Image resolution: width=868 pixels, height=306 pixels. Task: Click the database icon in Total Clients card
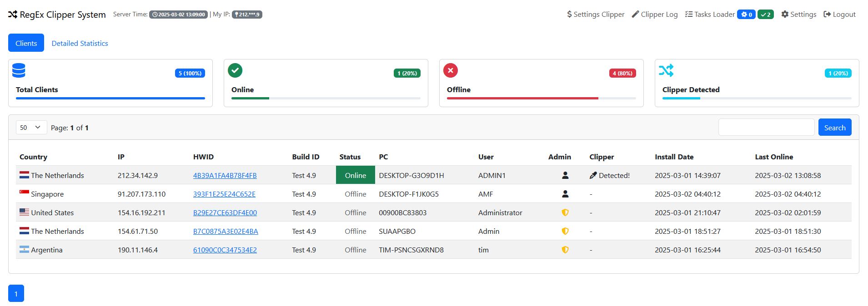click(x=19, y=70)
